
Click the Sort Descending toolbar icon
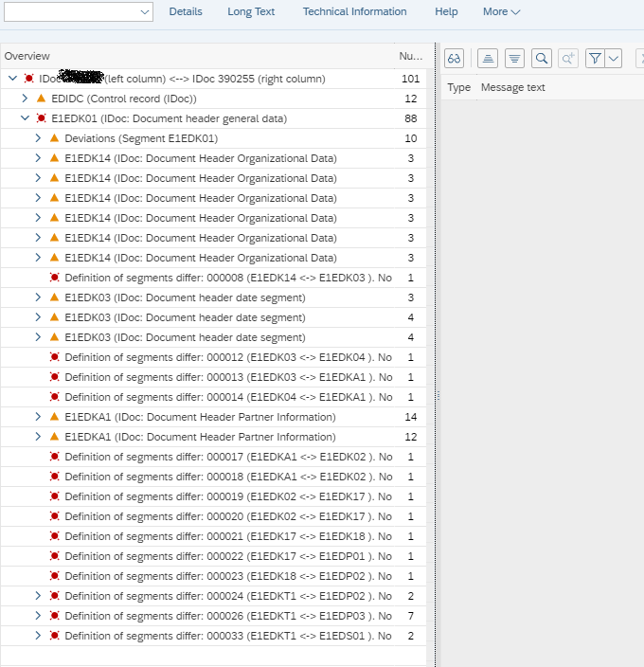tap(514, 58)
